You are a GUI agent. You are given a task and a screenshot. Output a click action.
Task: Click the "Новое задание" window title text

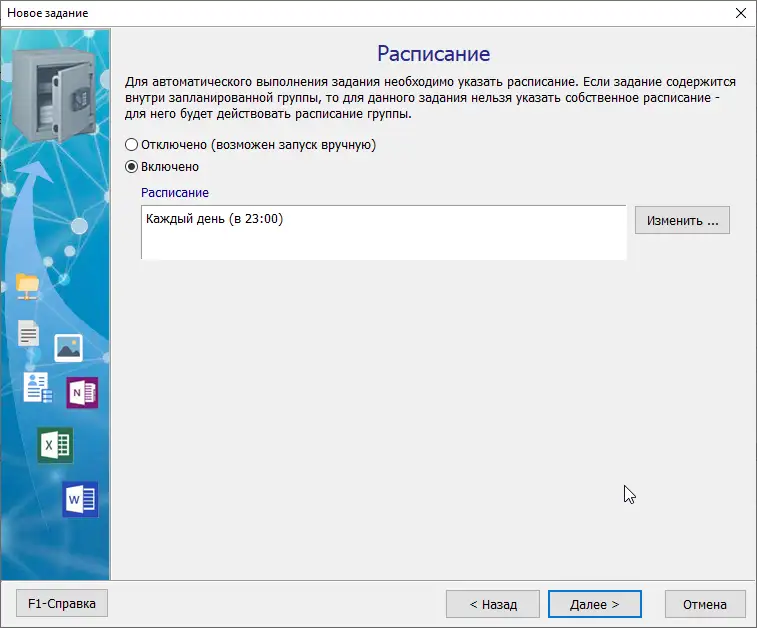click(48, 13)
